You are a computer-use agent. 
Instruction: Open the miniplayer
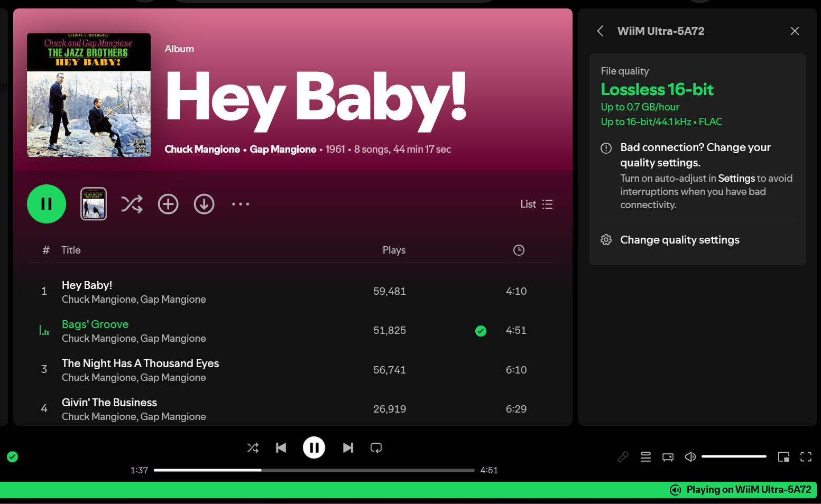(783, 457)
